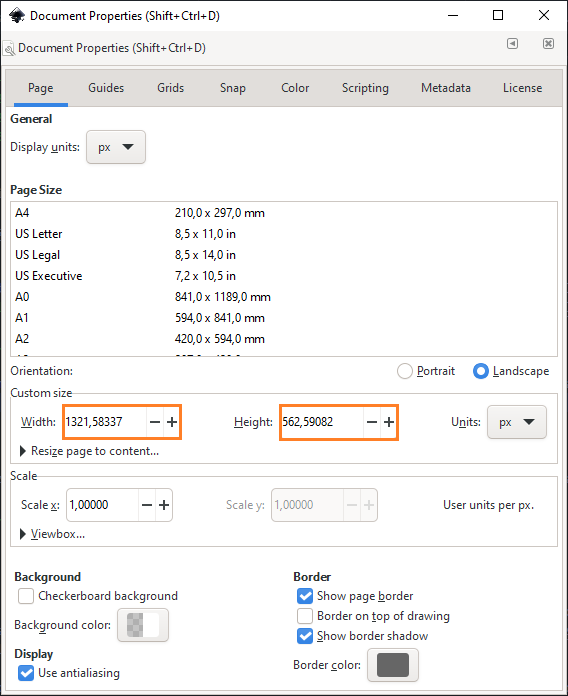Open the Border color swatch
This screenshot has height=696, width=568.
[393, 665]
